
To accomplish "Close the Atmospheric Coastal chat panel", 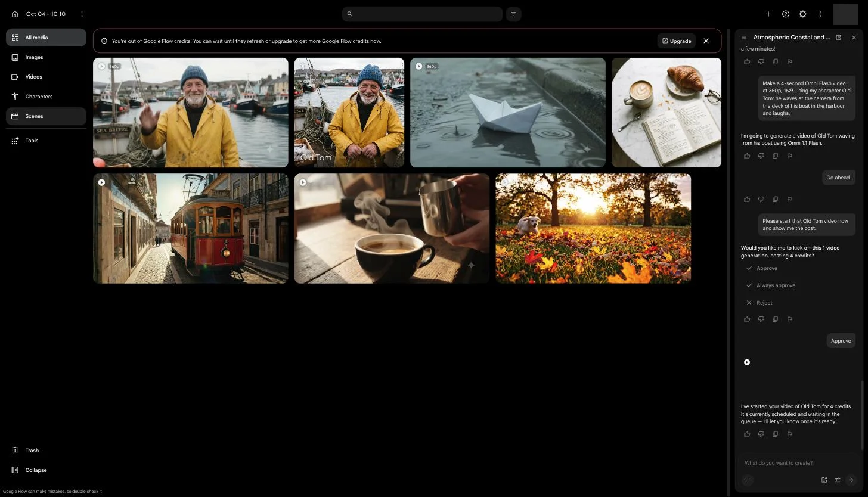I will coord(854,38).
